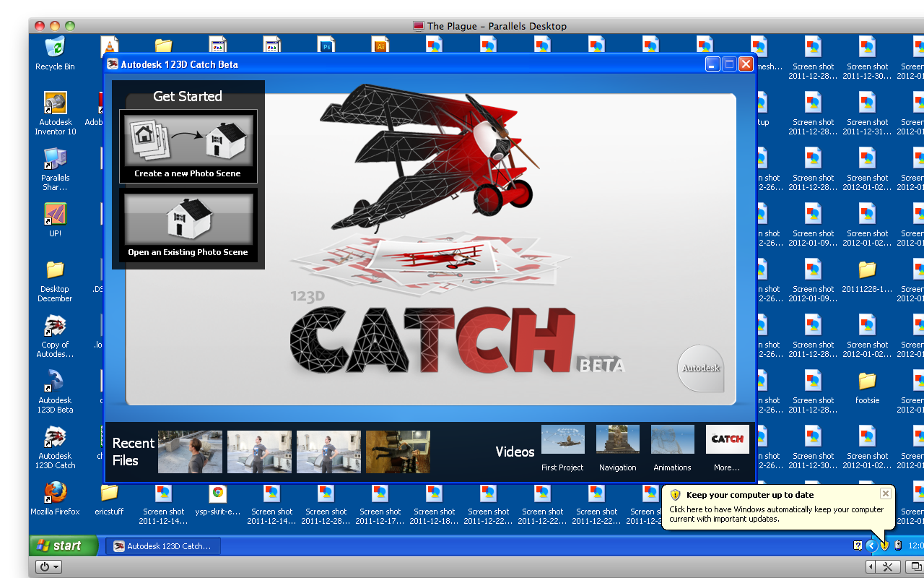Open the Recycle Bin
The width and height of the screenshot is (924, 578).
(x=55, y=48)
